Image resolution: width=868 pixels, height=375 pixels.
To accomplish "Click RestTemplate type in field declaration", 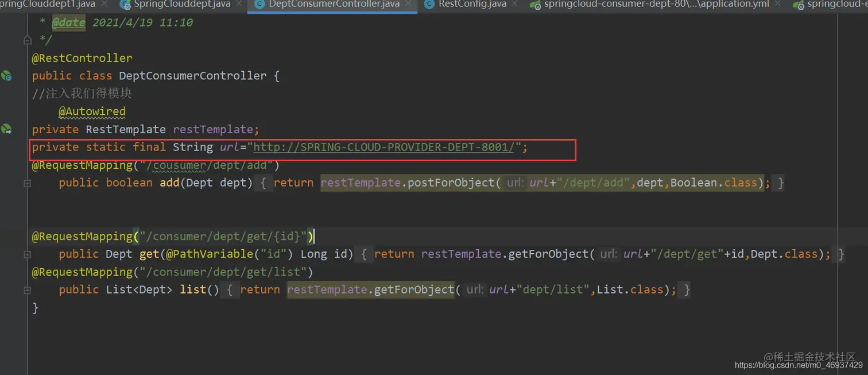I will (126, 129).
